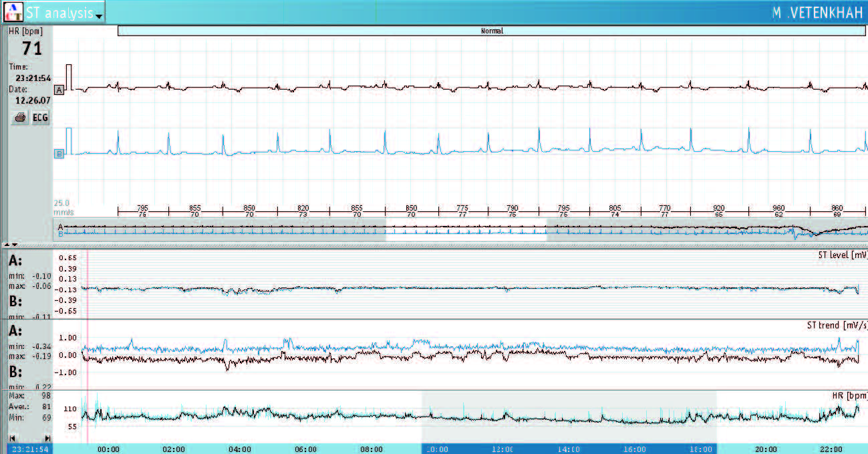Click the M.VETENKHAH patient name in title bar
Image resolution: width=868 pixels, height=454 pixels.
[x=817, y=13]
